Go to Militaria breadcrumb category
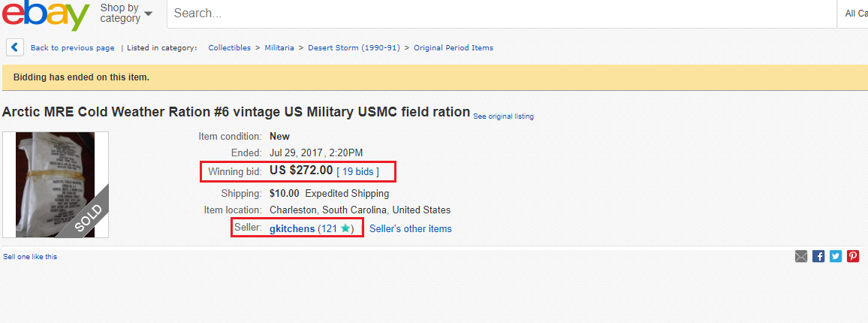868x323 pixels. (279, 48)
